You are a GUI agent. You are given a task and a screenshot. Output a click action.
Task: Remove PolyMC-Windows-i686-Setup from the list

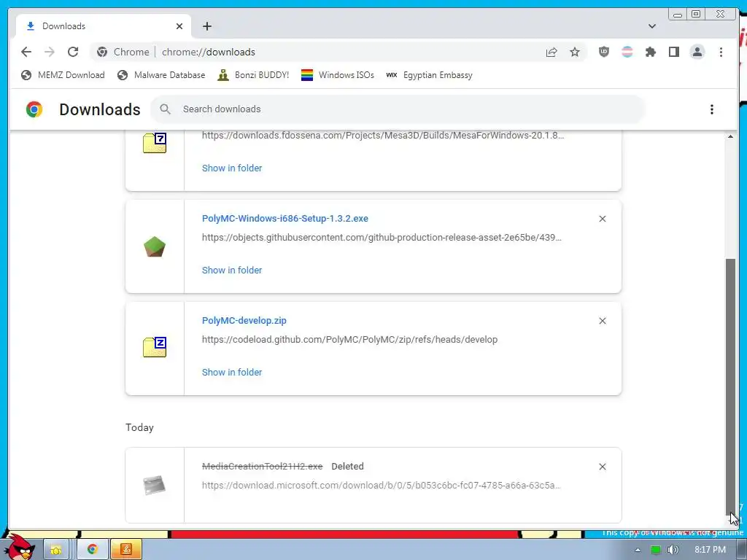tap(603, 219)
